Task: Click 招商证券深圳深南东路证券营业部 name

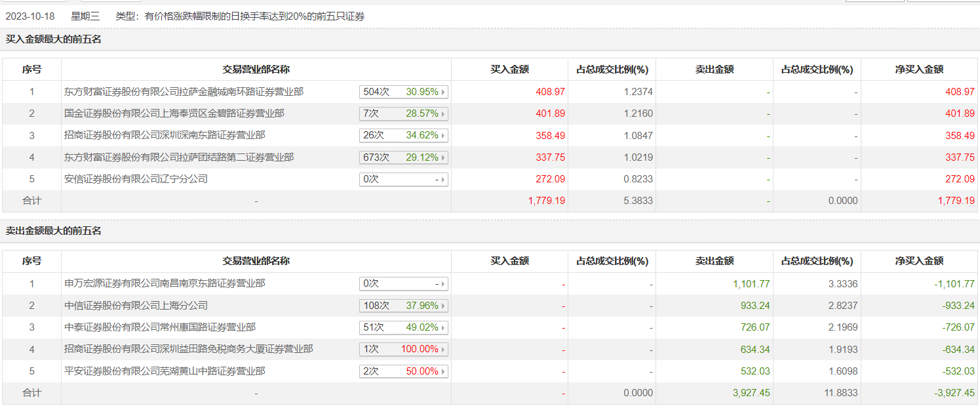Action: (x=165, y=135)
